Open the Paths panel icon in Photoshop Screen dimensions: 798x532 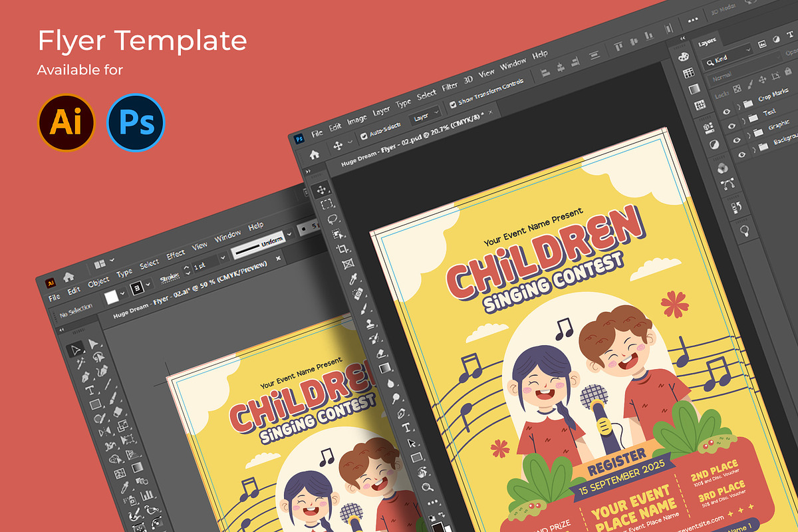pyautogui.click(x=728, y=183)
